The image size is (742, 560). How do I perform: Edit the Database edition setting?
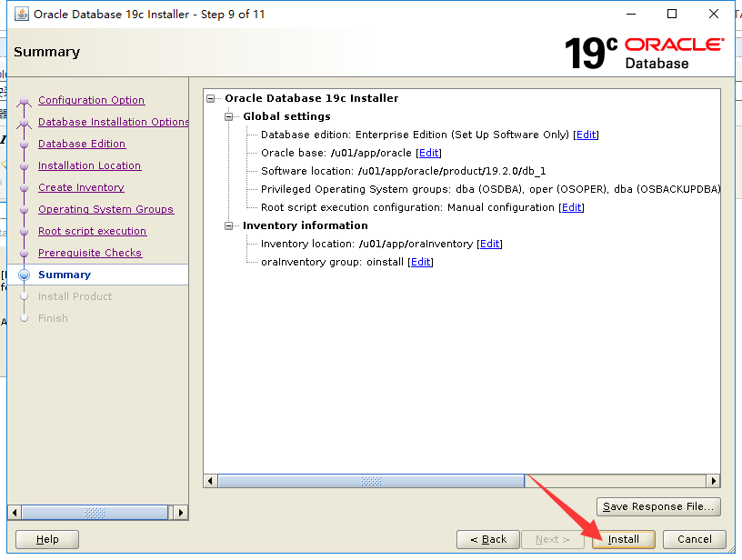point(586,135)
